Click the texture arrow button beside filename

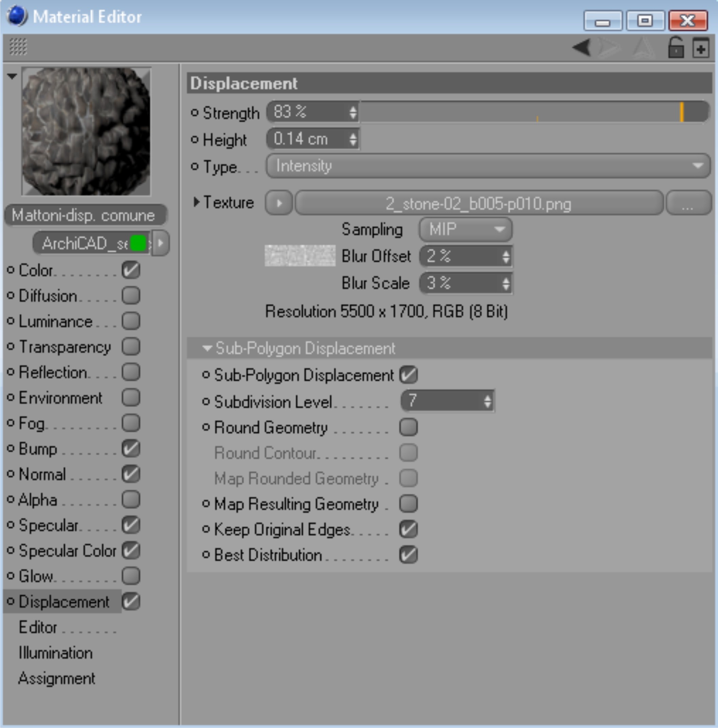tap(279, 203)
